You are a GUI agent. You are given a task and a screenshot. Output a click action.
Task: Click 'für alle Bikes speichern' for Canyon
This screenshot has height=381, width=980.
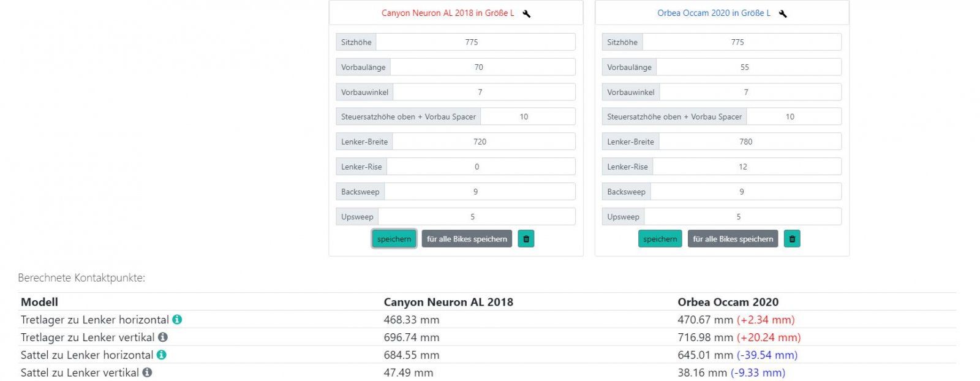coord(467,239)
